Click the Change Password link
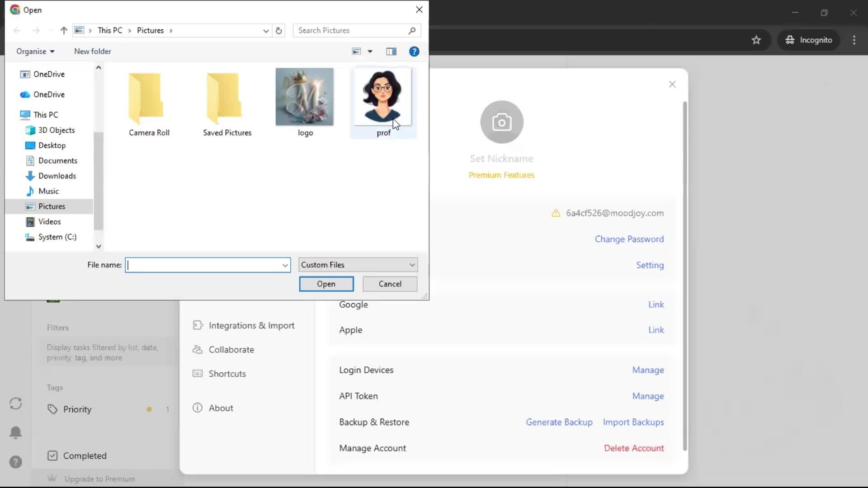 (x=629, y=239)
